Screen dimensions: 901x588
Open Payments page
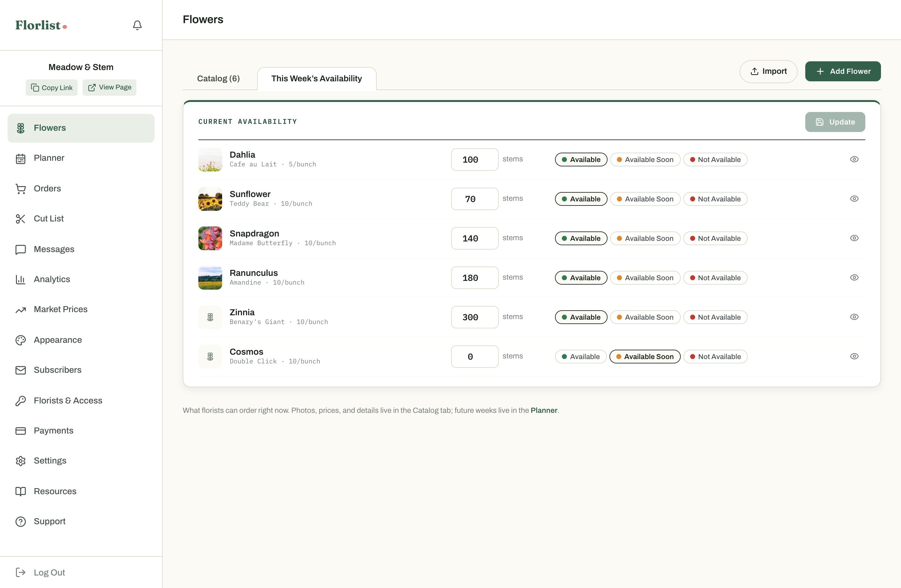(81, 431)
